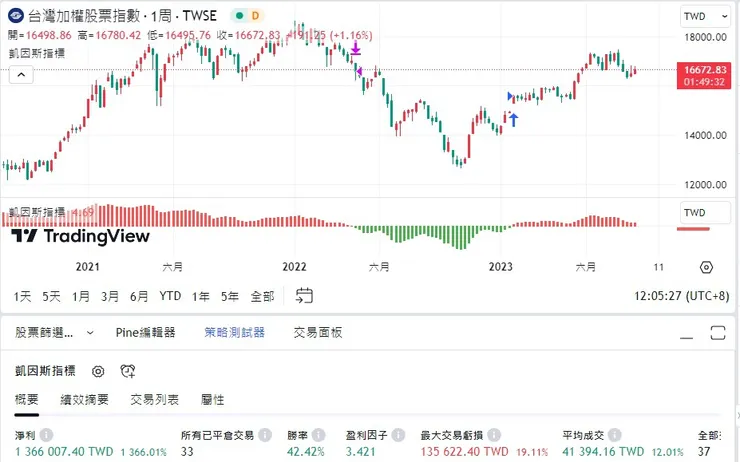Open the 交易面板 tab

point(318,333)
